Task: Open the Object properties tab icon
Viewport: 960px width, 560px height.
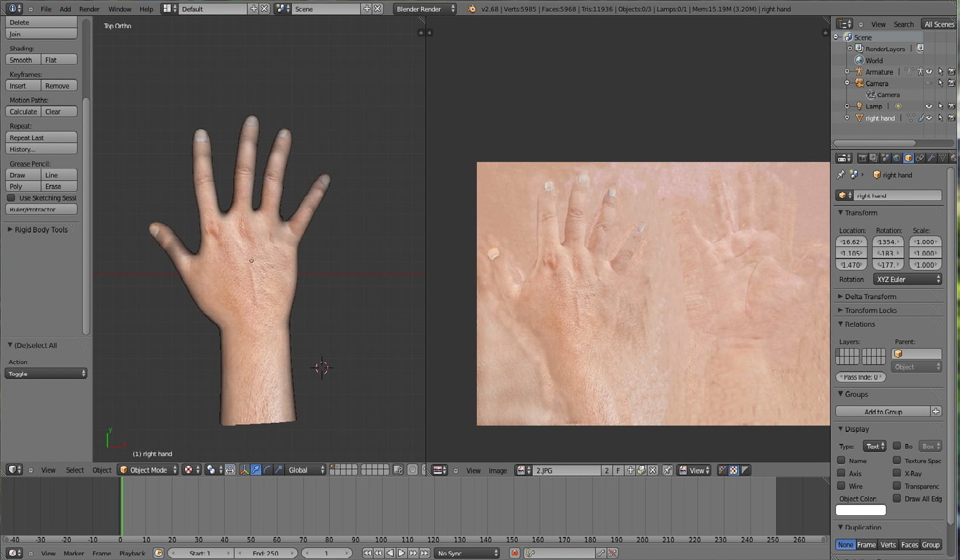Action: [x=908, y=158]
